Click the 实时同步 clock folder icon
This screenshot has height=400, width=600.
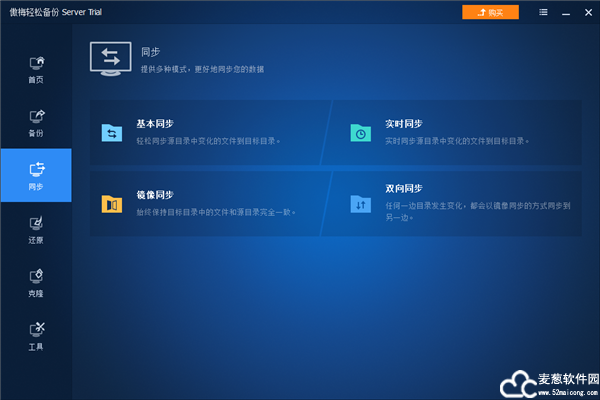[360, 133]
